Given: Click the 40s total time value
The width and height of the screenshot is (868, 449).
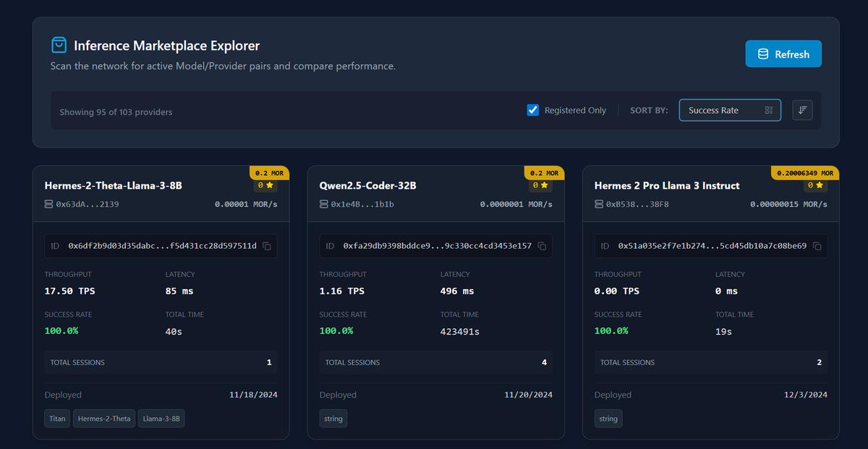Looking at the screenshot, I should [174, 331].
